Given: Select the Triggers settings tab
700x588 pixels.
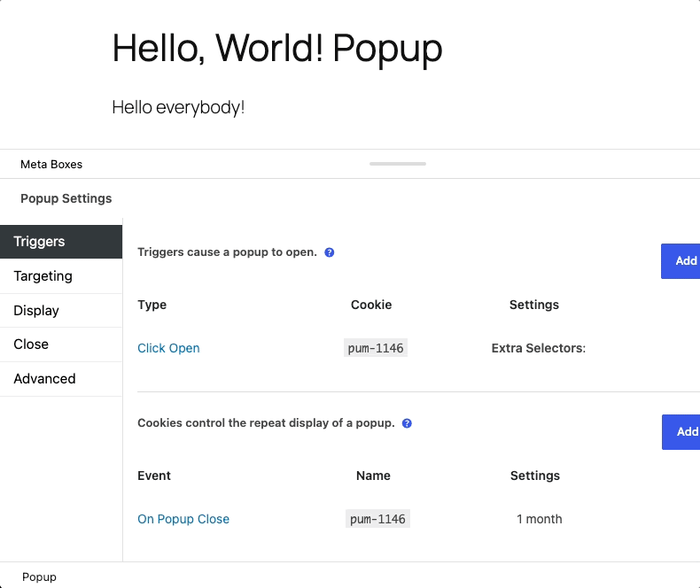Looking at the screenshot, I should pyautogui.click(x=61, y=242).
